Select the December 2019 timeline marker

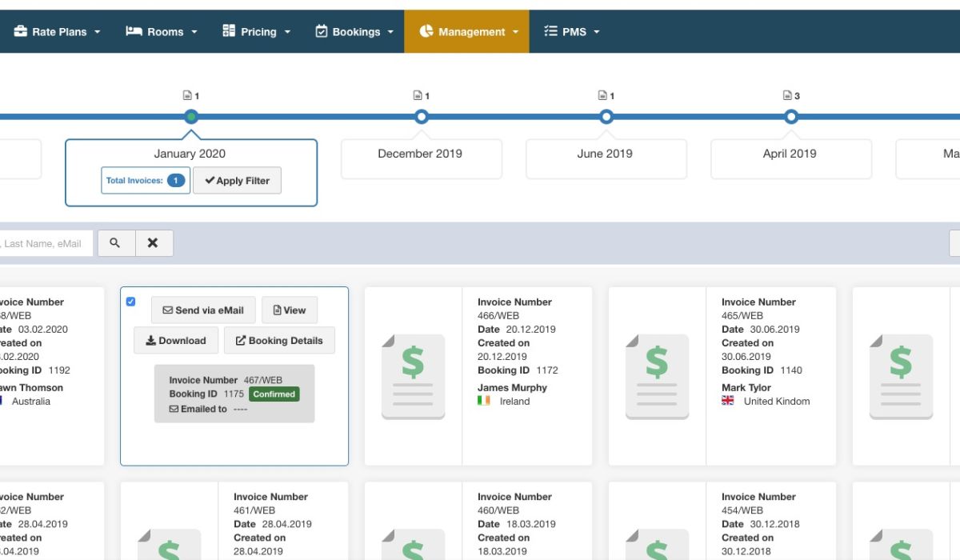click(x=422, y=117)
